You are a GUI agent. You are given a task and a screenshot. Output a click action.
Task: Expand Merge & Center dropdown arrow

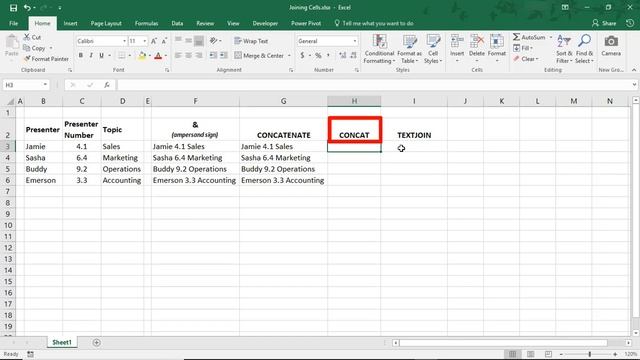289,56
